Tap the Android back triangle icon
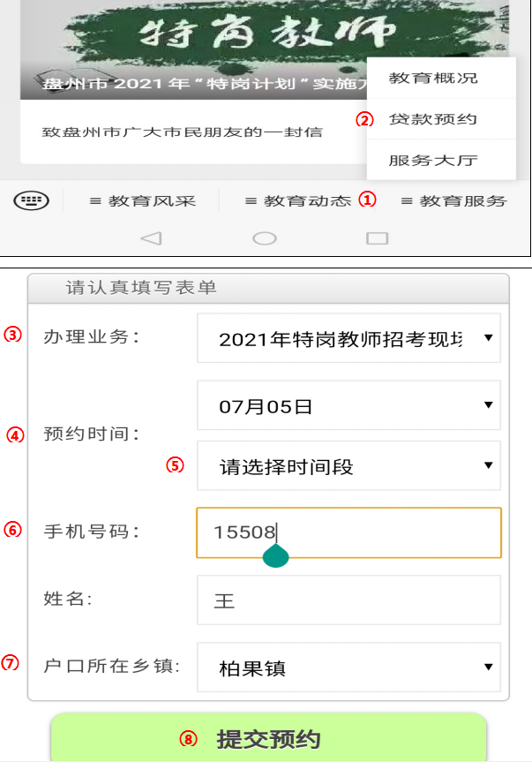This screenshot has height=762, width=532. pyautogui.click(x=151, y=238)
